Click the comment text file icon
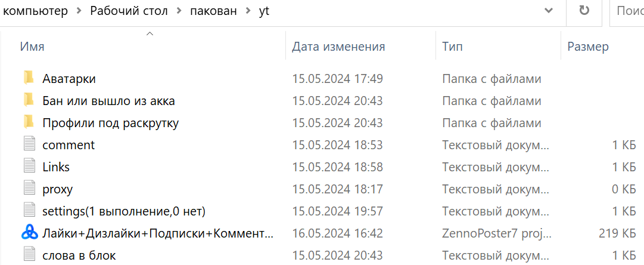The image size is (644, 265). [x=29, y=144]
